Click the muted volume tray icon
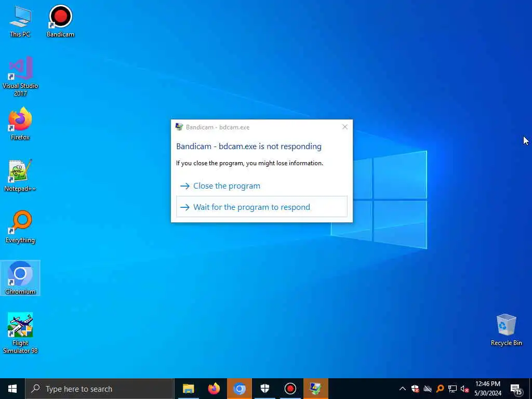This screenshot has width=532, height=399. tap(464, 389)
